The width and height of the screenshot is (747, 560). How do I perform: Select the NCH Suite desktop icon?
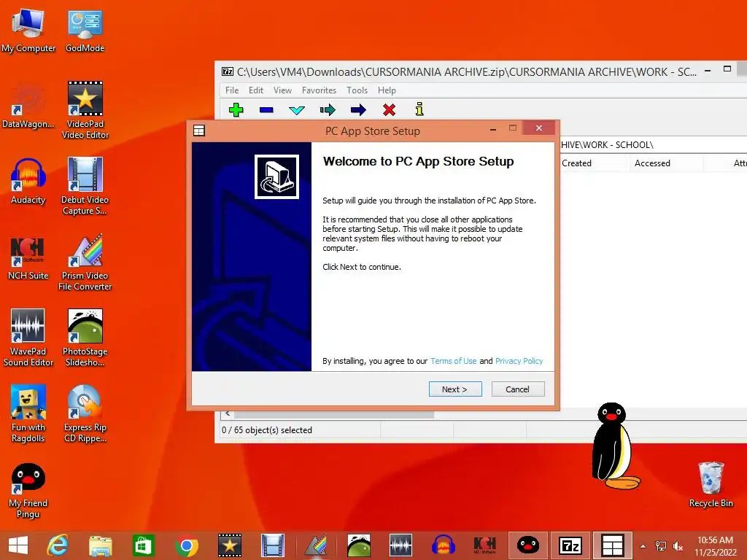pos(28,257)
